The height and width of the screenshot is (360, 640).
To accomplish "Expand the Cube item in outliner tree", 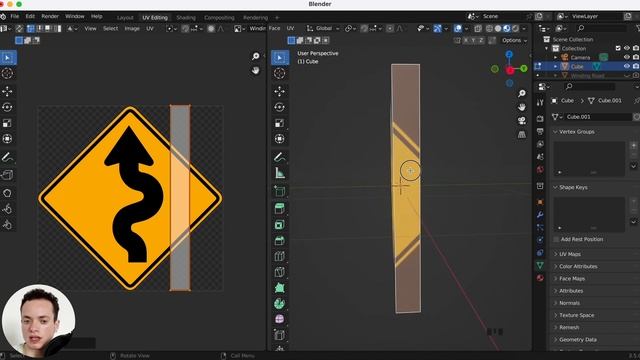I will (556, 66).
